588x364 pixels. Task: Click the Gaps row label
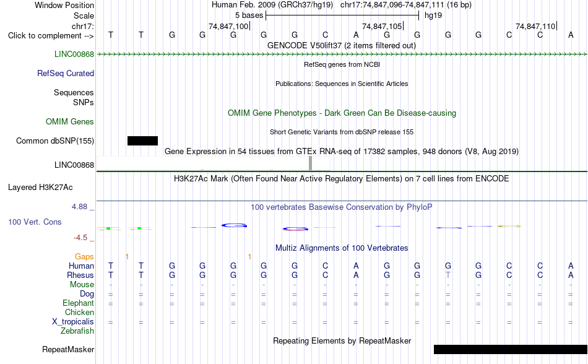coord(84,257)
